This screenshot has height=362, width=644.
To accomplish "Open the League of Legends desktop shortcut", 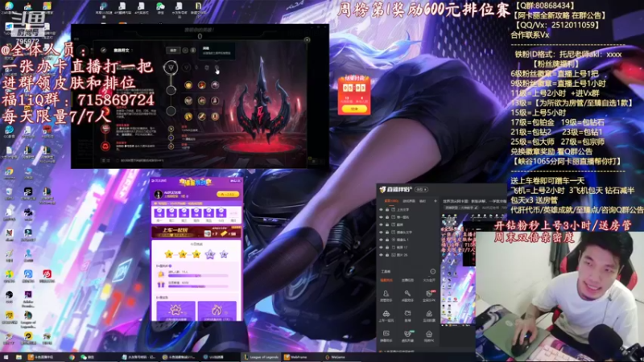I will (28, 319).
